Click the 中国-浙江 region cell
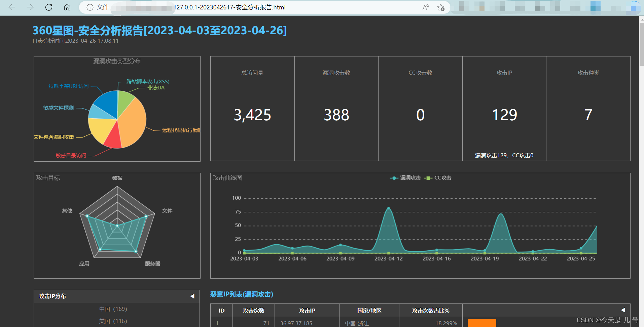The width and height of the screenshot is (644, 327). [x=357, y=323]
